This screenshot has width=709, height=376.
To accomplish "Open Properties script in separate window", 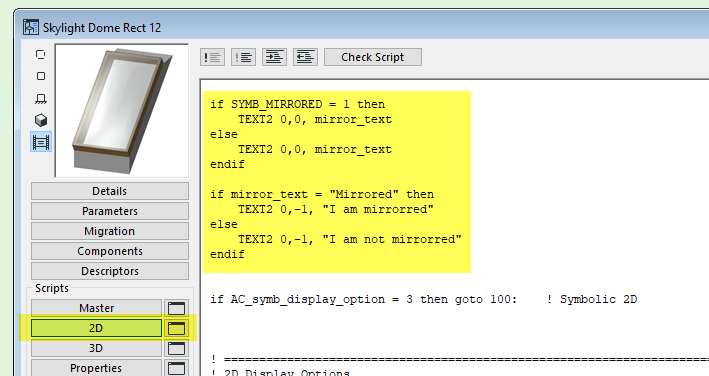I will pyautogui.click(x=176, y=368).
